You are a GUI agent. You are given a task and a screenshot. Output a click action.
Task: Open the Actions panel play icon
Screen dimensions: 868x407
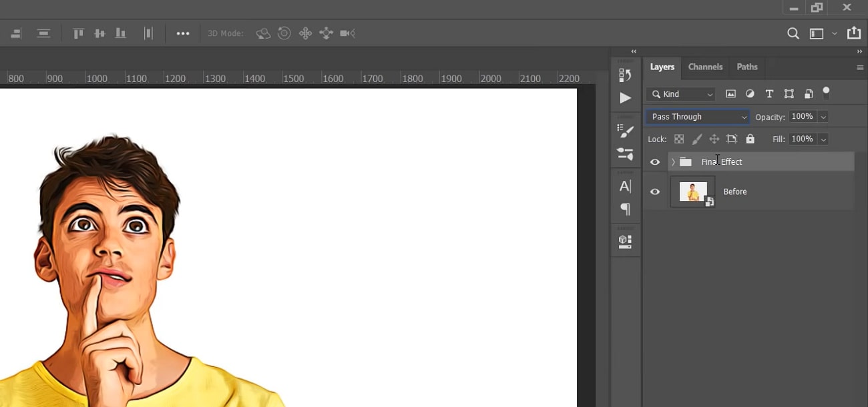[625, 98]
